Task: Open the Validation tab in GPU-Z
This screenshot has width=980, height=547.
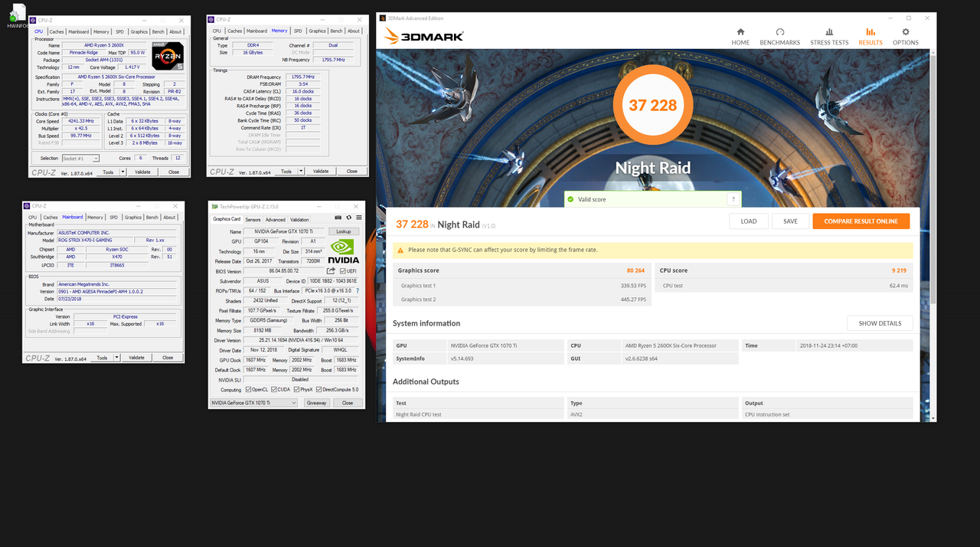Action: pos(299,219)
